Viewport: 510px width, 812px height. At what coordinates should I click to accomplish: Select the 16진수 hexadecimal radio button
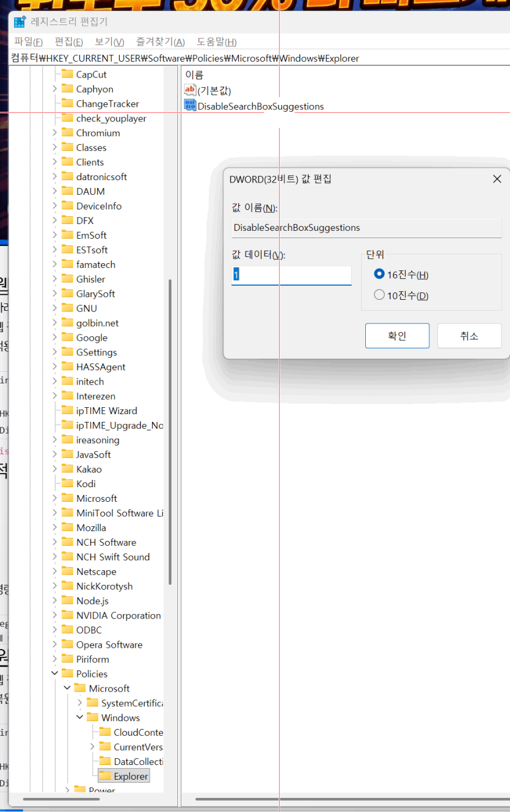(379, 275)
